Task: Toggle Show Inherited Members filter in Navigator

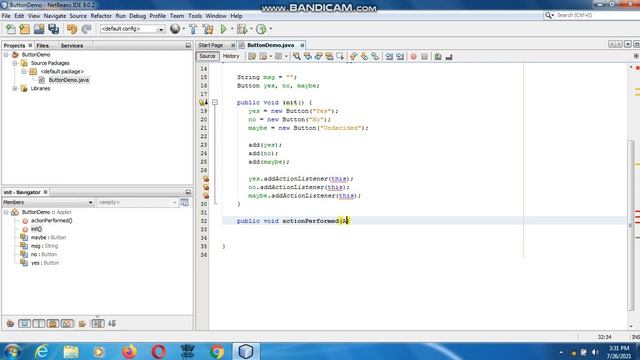Action: click(x=10, y=324)
